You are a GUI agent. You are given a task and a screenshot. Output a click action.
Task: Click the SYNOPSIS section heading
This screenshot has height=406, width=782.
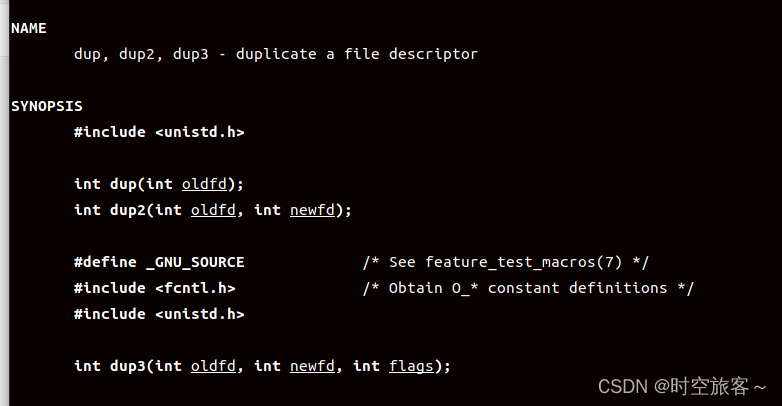[x=46, y=106]
